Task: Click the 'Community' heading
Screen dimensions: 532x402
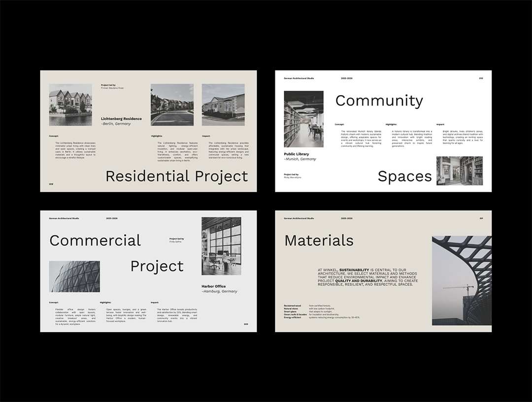Action: (x=379, y=100)
